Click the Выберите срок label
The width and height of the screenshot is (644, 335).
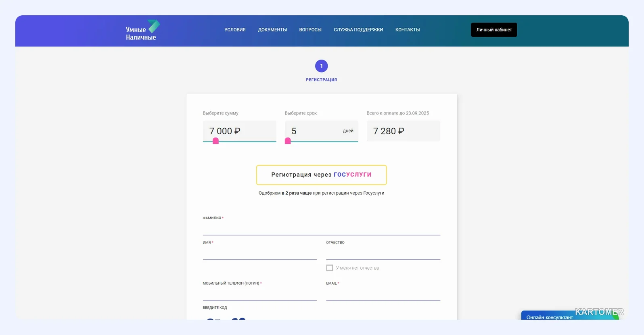[x=301, y=113]
